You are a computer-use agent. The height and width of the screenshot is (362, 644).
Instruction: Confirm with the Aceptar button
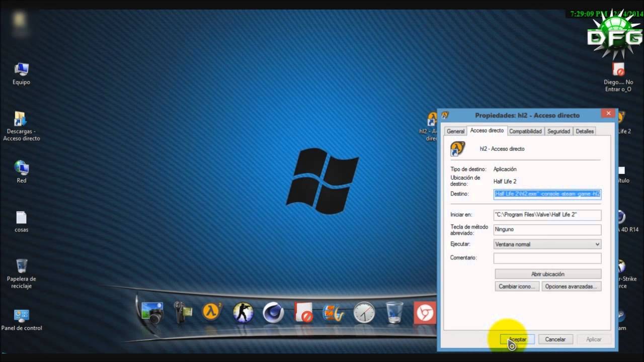517,339
